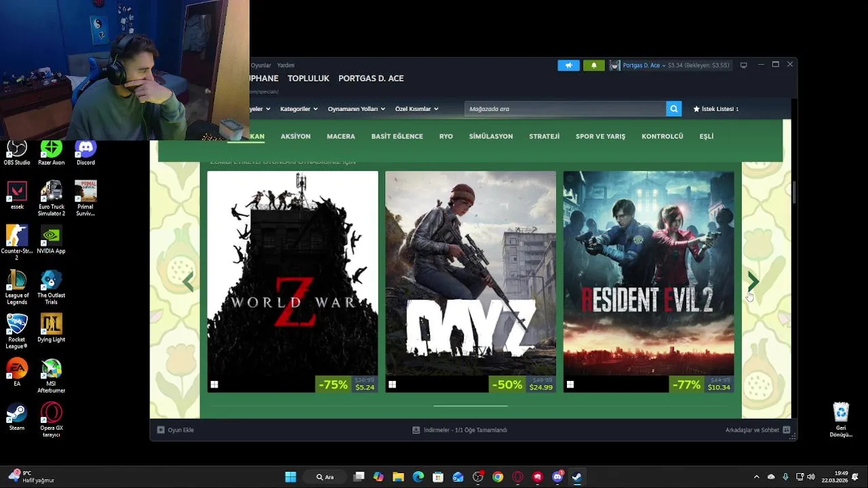Click the store search magnifier button
Viewport: 868px width, 488px height.
pyautogui.click(x=673, y=108)
